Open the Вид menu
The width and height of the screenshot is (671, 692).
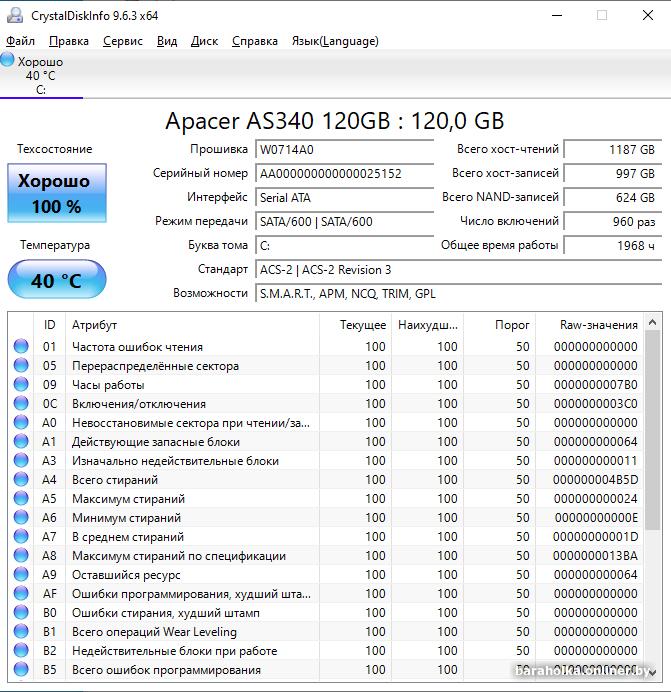pyautogui.click(x=167, y=41)
